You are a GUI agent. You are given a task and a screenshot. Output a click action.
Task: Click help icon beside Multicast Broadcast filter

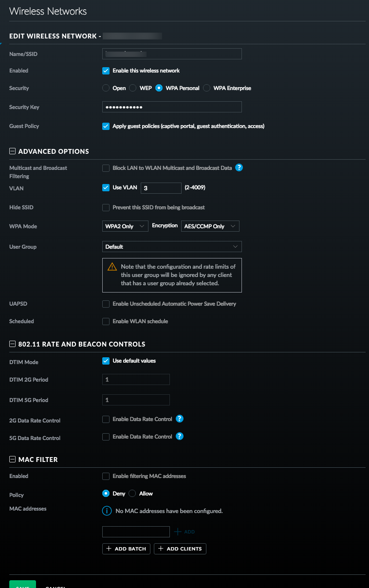pyautogui.click(x=239, y=168)
